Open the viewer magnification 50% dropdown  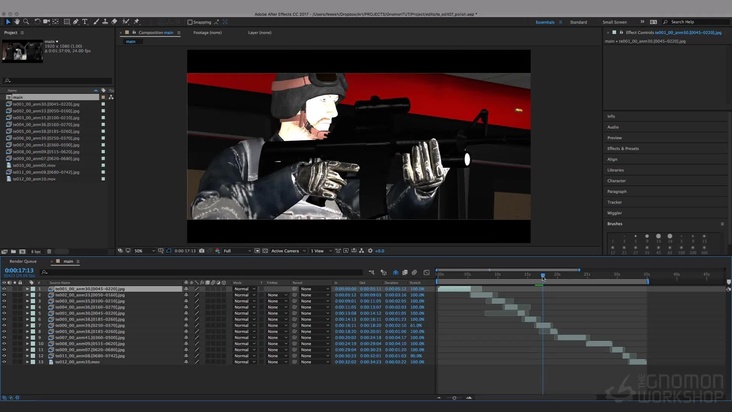[x=141, y=250]
